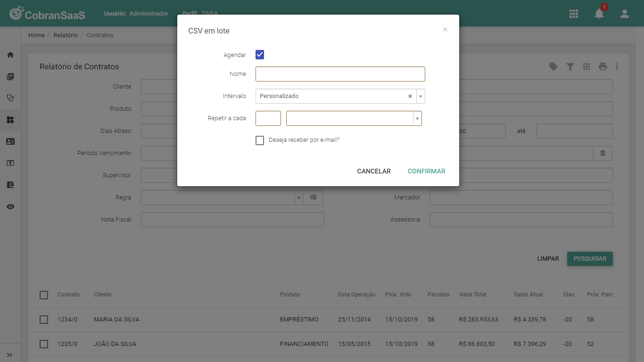Click client name MARIA DA SILVA

(116, 320)
